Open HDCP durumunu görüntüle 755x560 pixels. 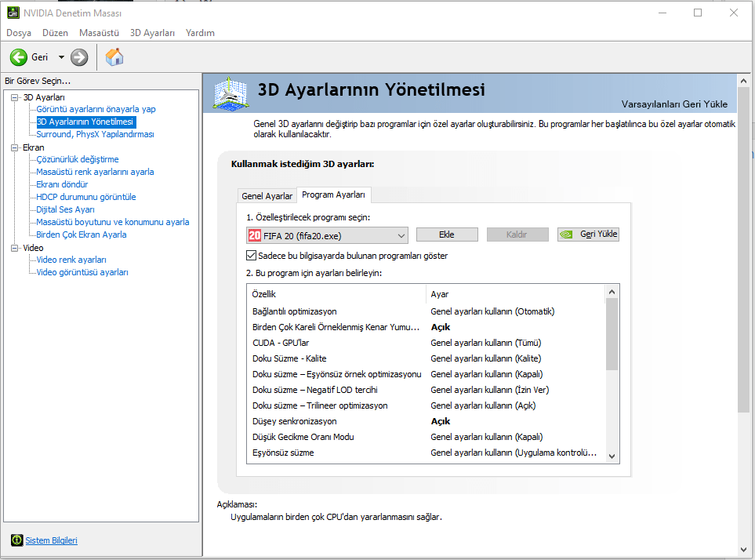(85, 197)
